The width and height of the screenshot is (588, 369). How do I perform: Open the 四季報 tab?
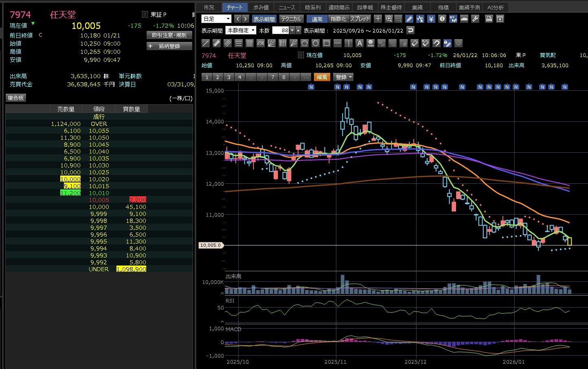tap(365, 7)
